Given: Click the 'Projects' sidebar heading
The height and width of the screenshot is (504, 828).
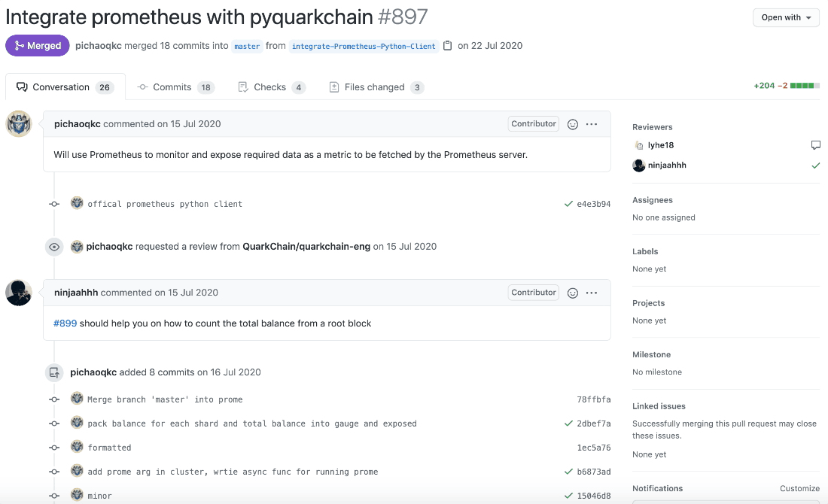Looking at the screenshot, I should [x=648, y=303].
